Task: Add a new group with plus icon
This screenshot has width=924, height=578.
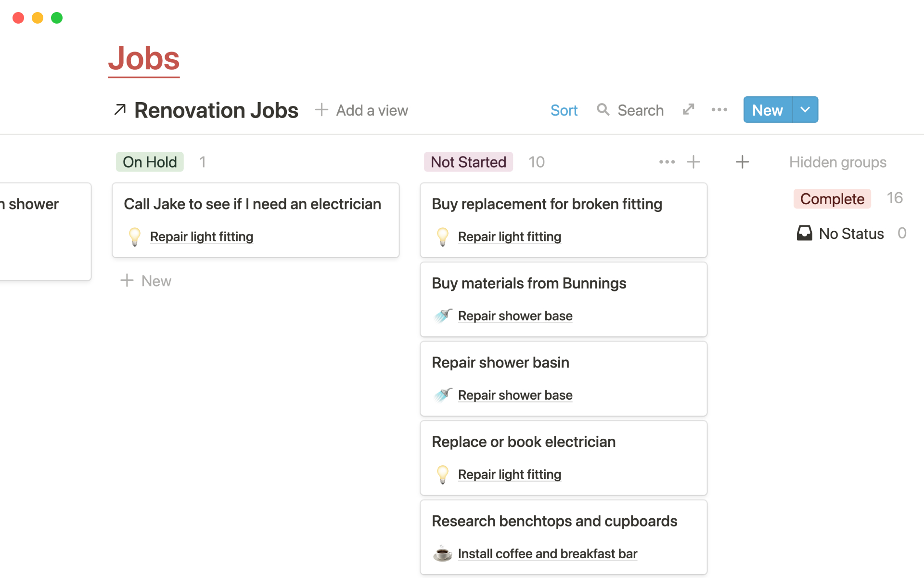Action: pyautogui.click(x=742, y=162)
